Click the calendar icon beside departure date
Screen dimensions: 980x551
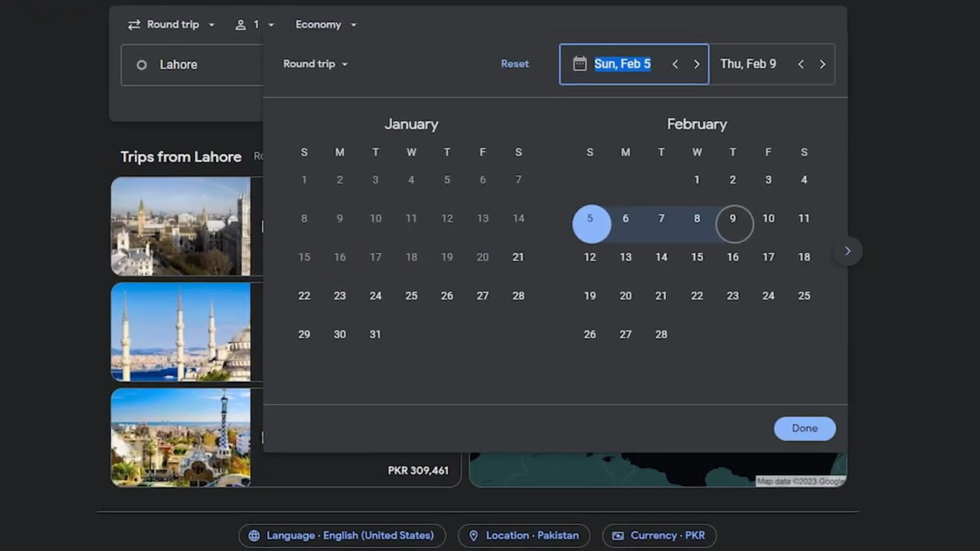click(580, 64)
